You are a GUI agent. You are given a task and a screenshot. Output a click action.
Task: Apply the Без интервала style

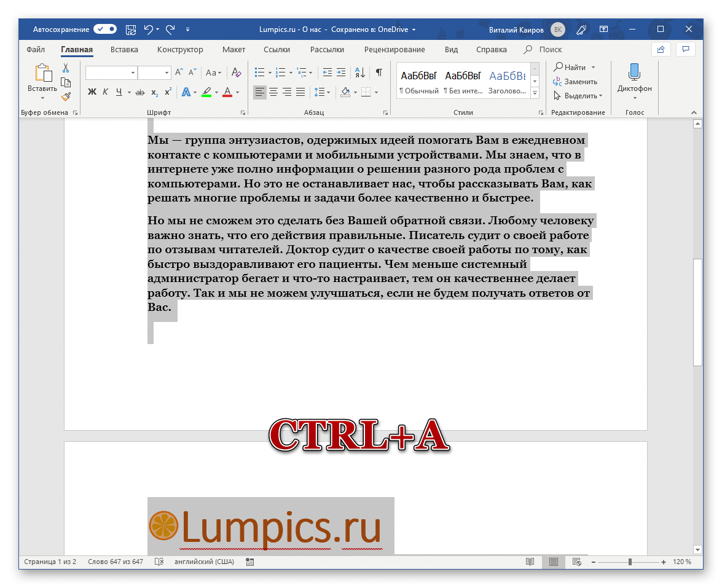coord(463,82)
